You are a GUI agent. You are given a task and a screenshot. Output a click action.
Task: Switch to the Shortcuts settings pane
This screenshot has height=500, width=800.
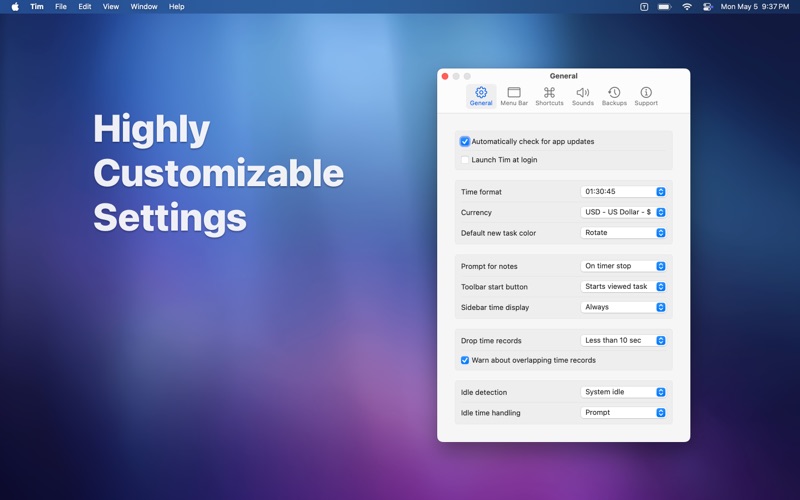549,96
